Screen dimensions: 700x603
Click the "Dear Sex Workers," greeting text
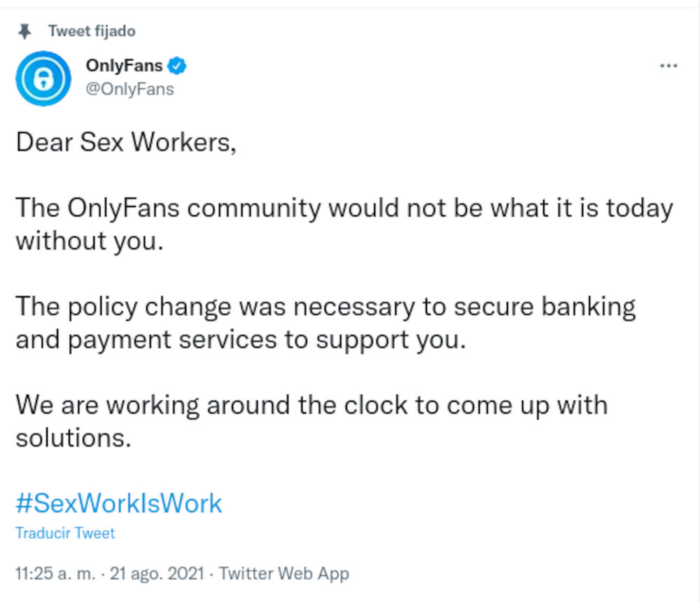(x=123, y=143)
